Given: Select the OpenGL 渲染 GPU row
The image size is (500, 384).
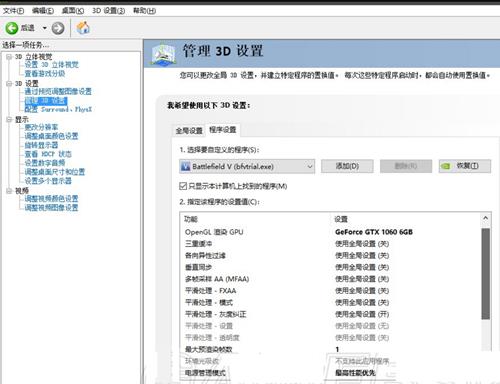Looking at the screenshot, I should tap(330, 232).
